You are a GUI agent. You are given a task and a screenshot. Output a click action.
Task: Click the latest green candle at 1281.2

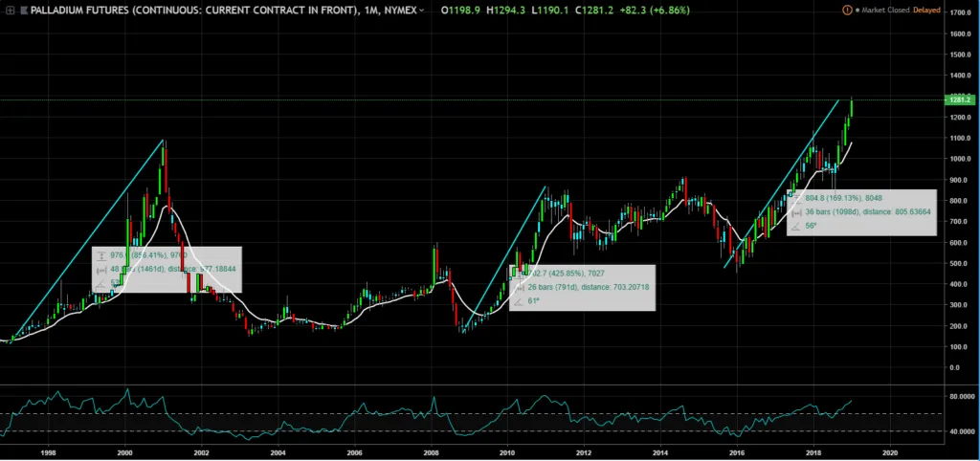coord(852,107)
